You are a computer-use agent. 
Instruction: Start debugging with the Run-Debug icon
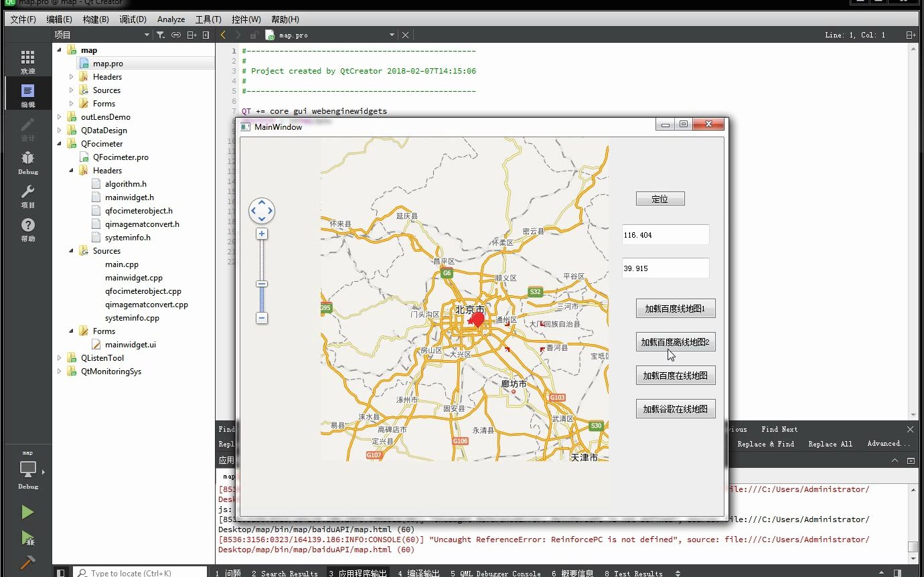point(27,538)
